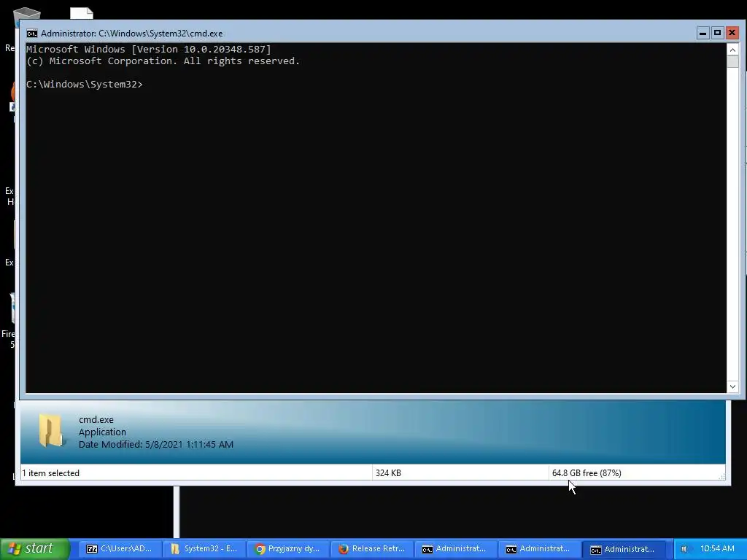Click the 324 KB status bar entry
This screenshot has width=747, height=560.
tap(388, 472)
